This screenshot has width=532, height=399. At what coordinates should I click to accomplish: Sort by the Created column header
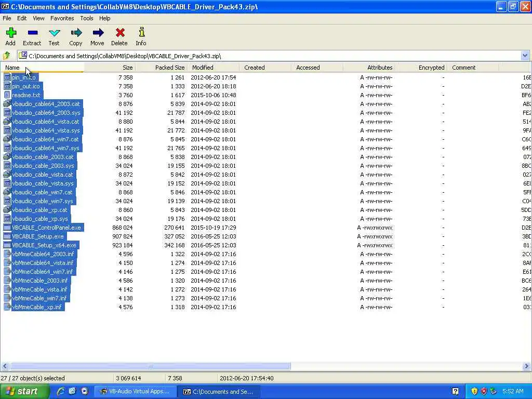[265, 68]
